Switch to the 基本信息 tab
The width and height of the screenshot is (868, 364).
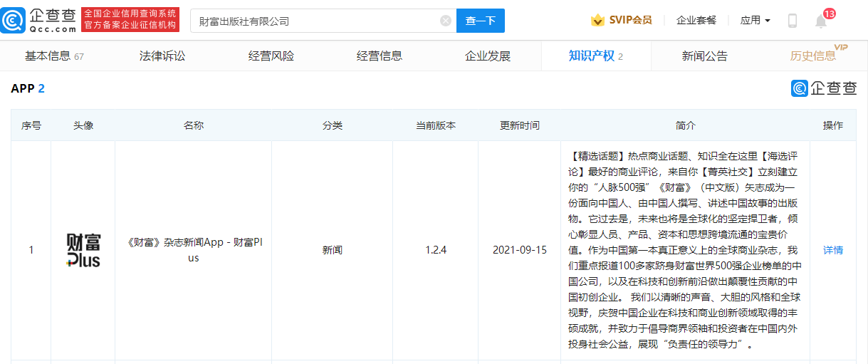54,56
